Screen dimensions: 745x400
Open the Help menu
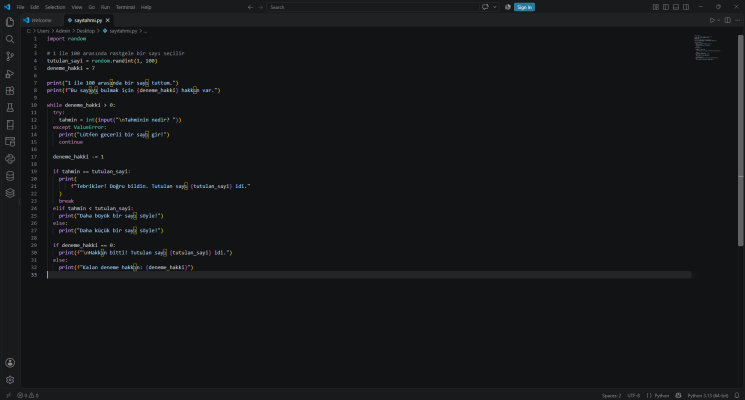[x=146, y=7]
